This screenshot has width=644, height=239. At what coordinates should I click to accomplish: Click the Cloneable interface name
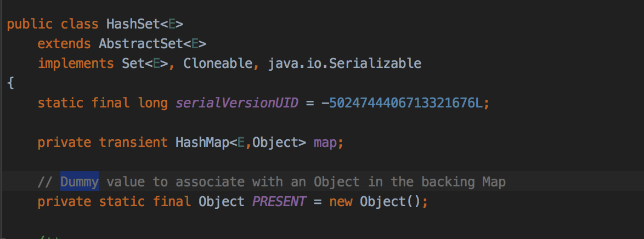tap(218, 64)
